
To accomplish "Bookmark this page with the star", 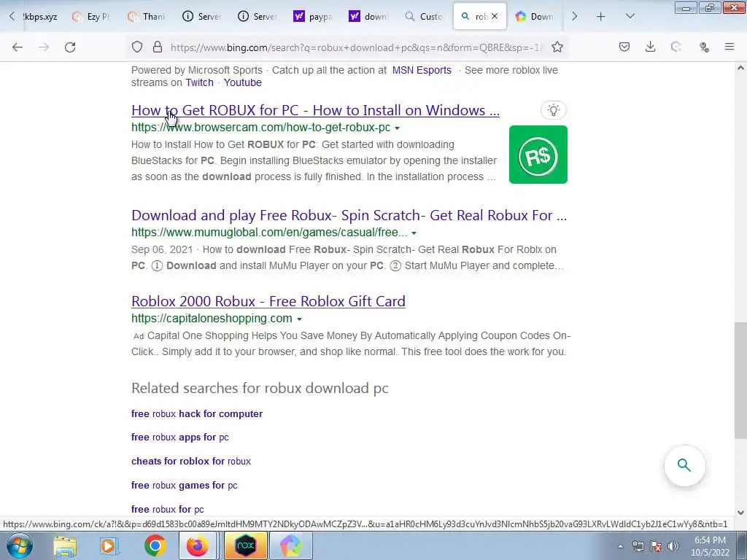I will 557,47.
